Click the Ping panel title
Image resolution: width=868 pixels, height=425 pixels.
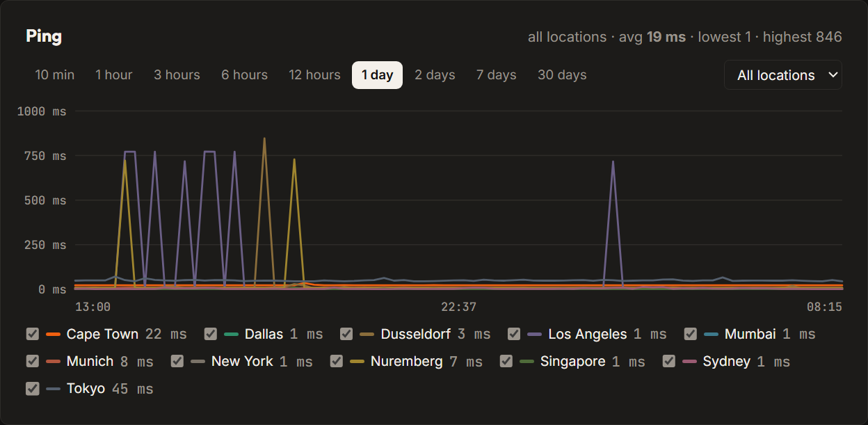click(44, 36)
